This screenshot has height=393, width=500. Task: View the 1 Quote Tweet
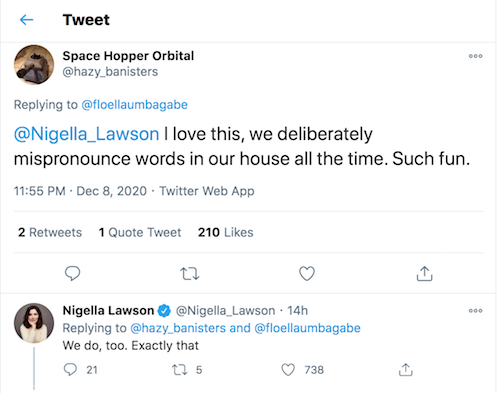click(140, 232)
